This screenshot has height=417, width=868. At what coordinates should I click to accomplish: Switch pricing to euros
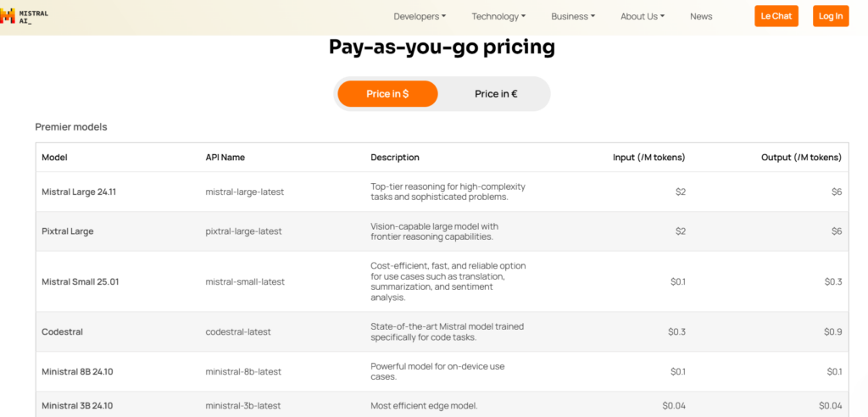496,94
